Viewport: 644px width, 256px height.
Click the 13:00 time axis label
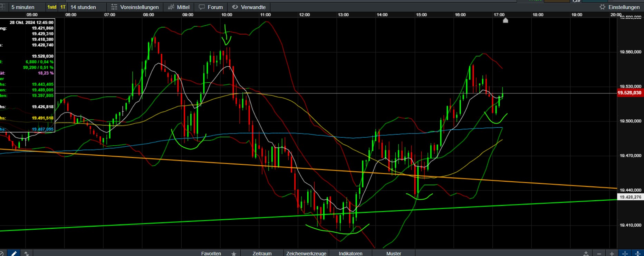(343, 15)
